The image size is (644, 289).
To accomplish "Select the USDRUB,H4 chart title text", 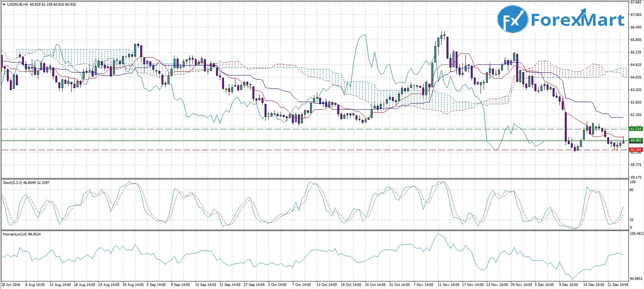I will click(17, 5).
